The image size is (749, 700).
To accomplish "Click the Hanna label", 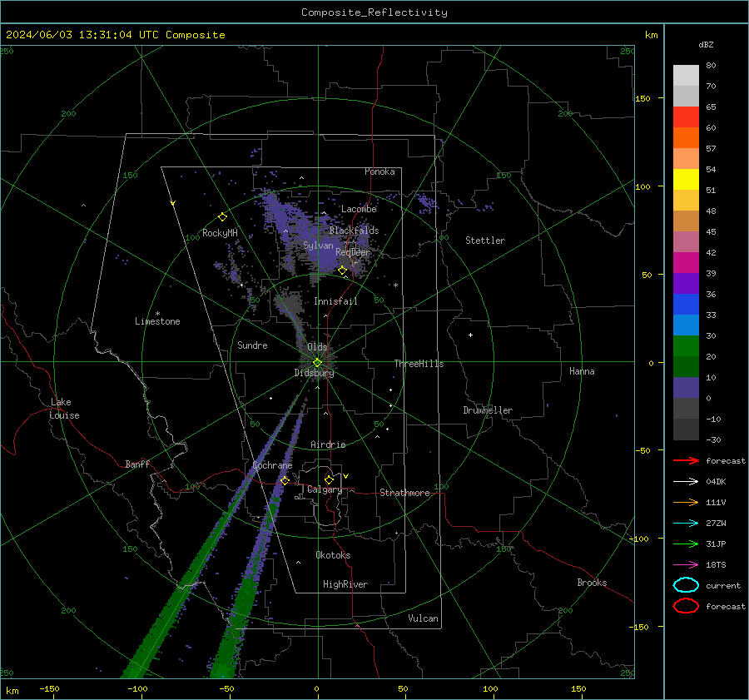I will [582, 371].
